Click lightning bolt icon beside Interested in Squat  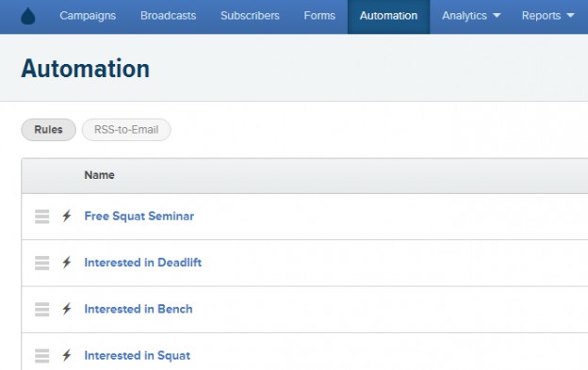tap(67, 355)
